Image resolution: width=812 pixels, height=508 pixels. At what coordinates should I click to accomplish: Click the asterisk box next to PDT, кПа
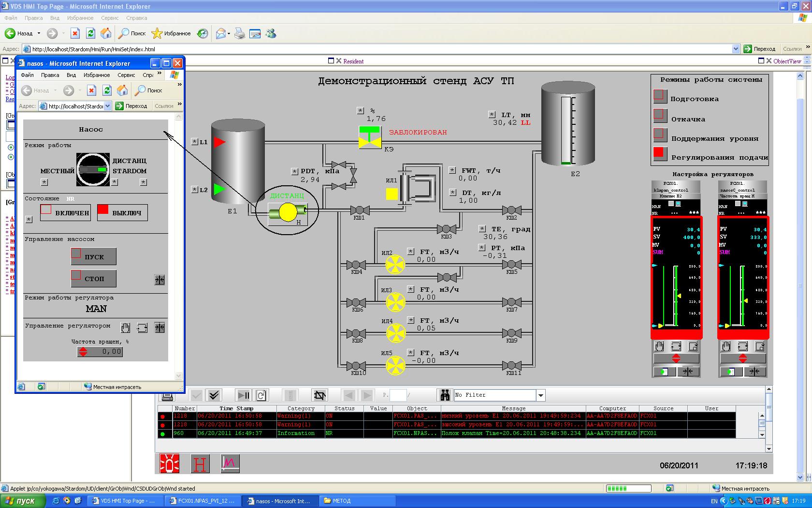coord(295,171)
